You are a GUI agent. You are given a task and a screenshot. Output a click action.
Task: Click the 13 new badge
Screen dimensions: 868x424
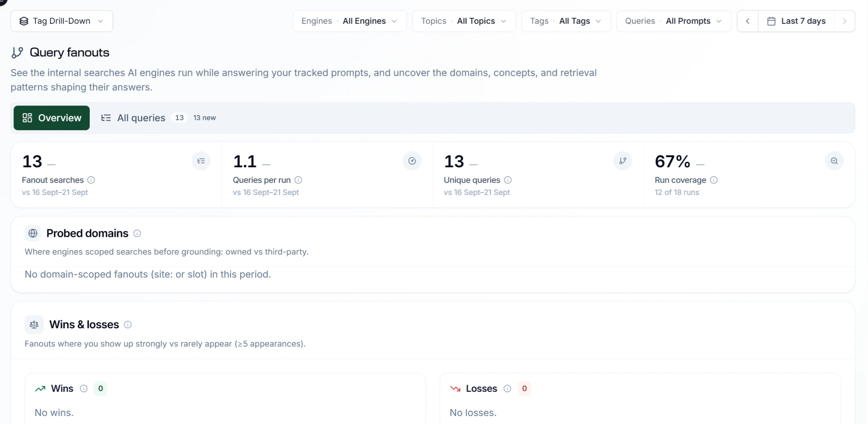(205, 118)
